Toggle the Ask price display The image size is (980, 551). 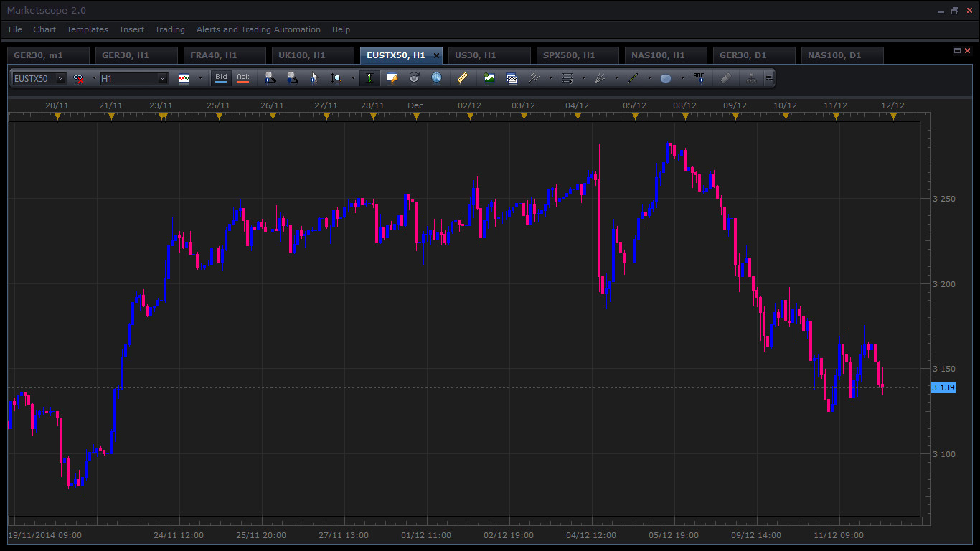(x=243, y=77)
